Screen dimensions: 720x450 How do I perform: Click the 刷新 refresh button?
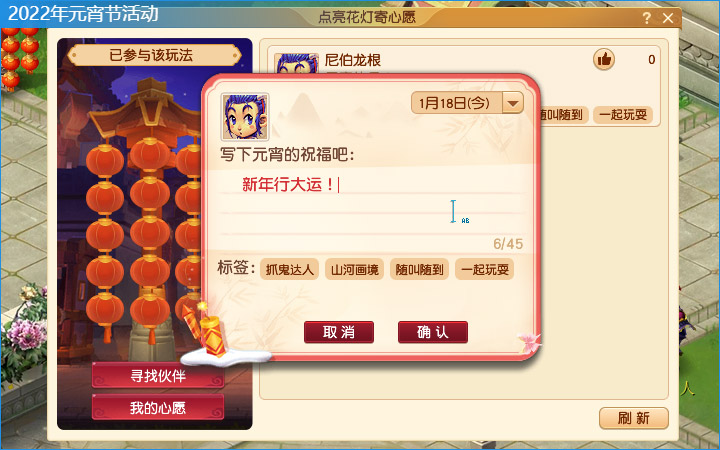pyautogui.click(x=634, y=418)
